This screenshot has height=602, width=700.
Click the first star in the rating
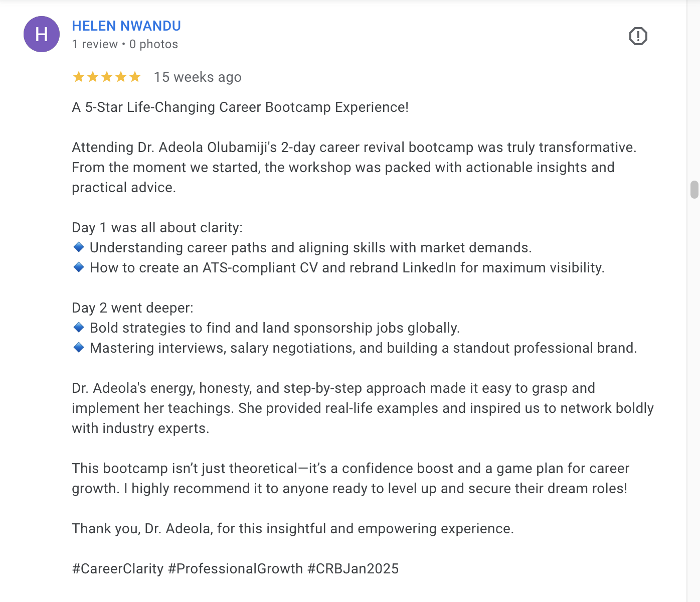(79, 77)
